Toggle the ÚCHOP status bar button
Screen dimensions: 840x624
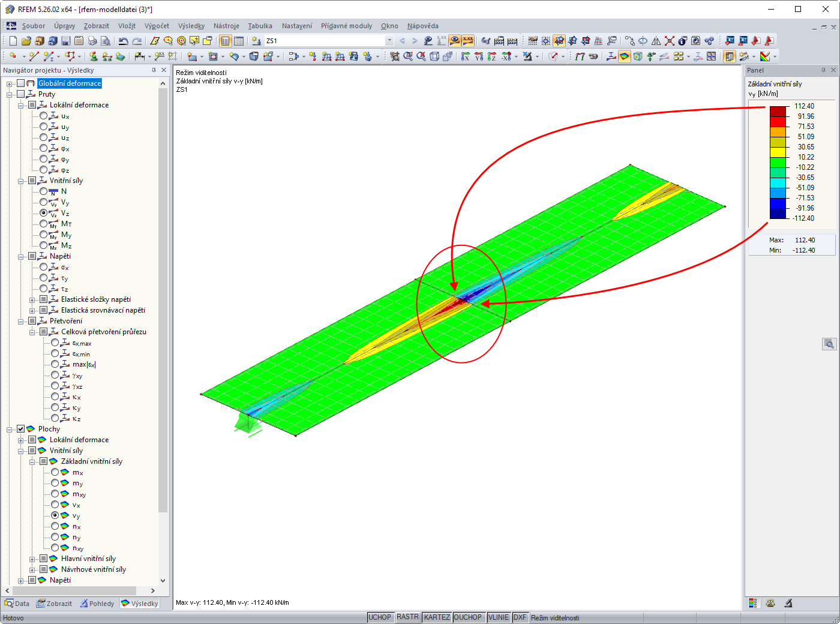[x=380, y=617]
